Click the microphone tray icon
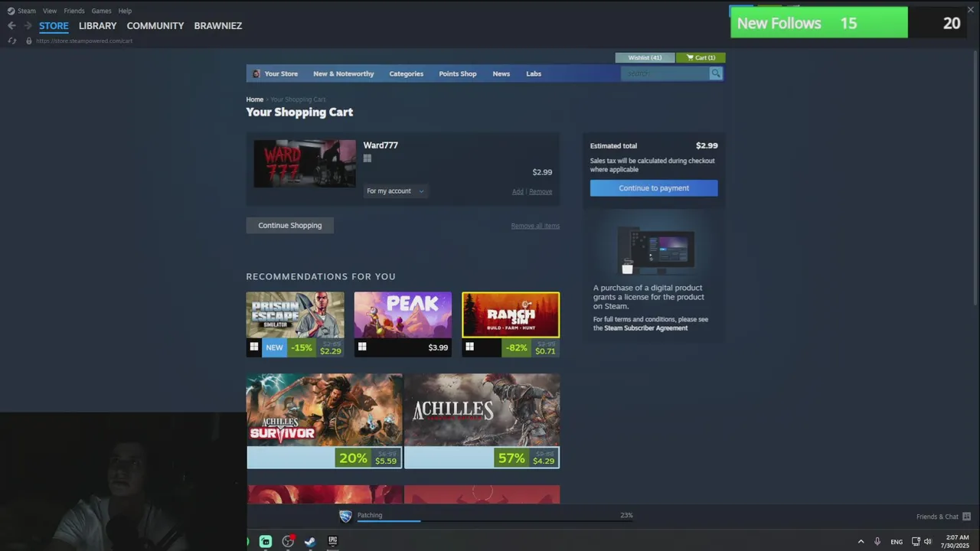The image size is (980, 551). point(877,541)
